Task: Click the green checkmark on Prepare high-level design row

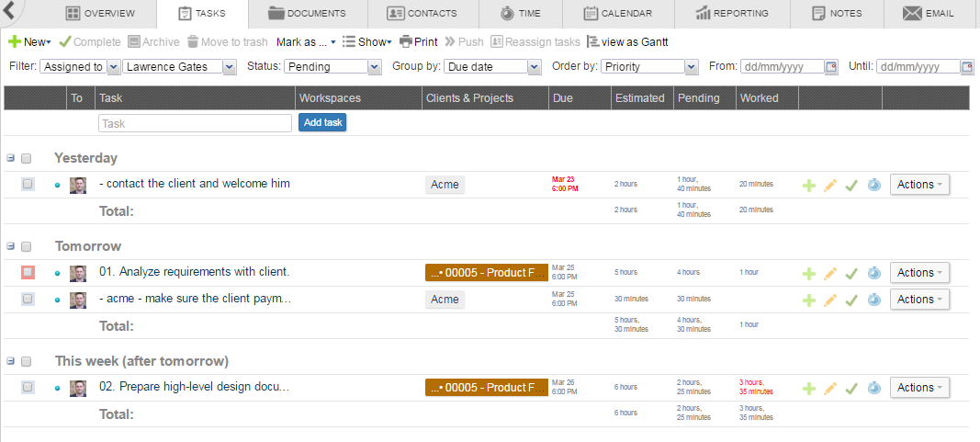Action: click(x=851, y=388)
